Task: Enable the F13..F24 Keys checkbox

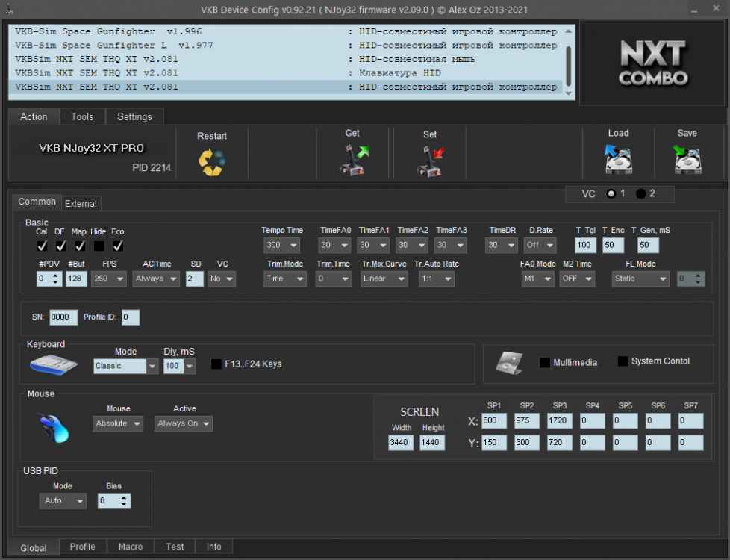Action: tap(216, 364)
